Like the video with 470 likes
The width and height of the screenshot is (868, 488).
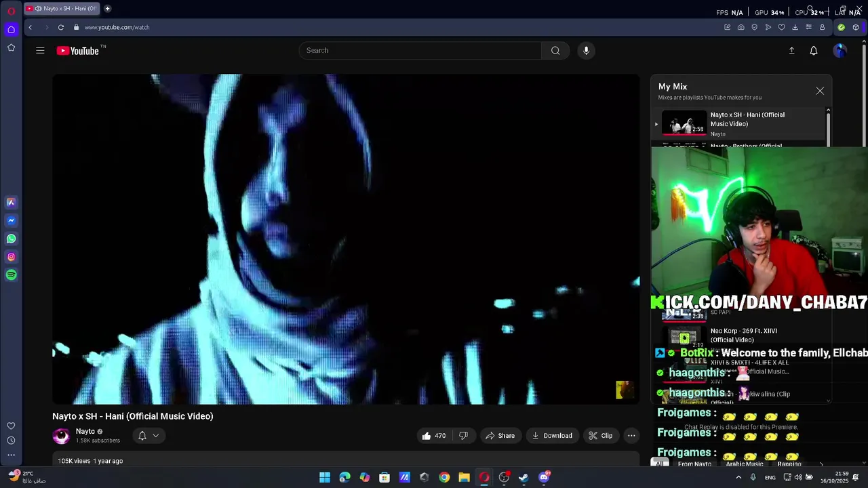[434, 436]
